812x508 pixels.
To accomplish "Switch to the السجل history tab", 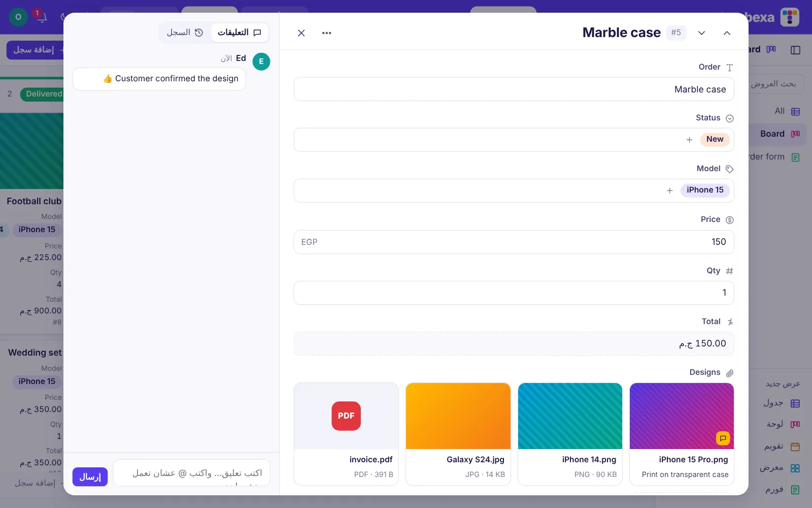I will tap(185, 33).
